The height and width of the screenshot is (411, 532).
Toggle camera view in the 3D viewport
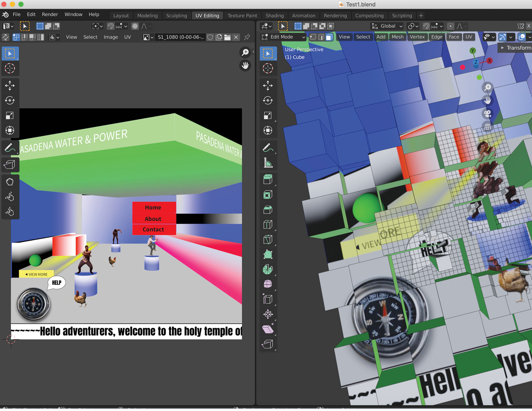[488, 113]
